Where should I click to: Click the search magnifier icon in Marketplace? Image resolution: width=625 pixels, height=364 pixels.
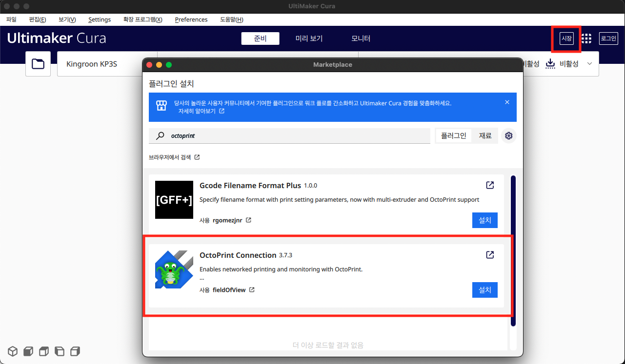160,136
